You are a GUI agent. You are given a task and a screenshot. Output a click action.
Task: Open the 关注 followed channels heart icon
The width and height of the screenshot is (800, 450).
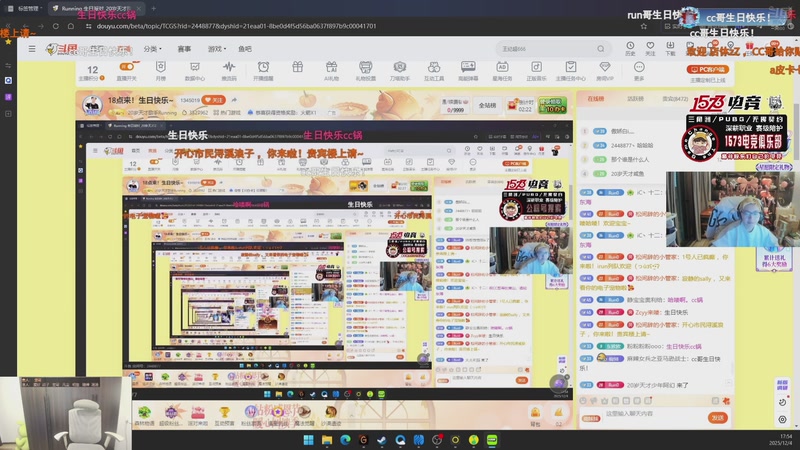[x=650, y=48]
